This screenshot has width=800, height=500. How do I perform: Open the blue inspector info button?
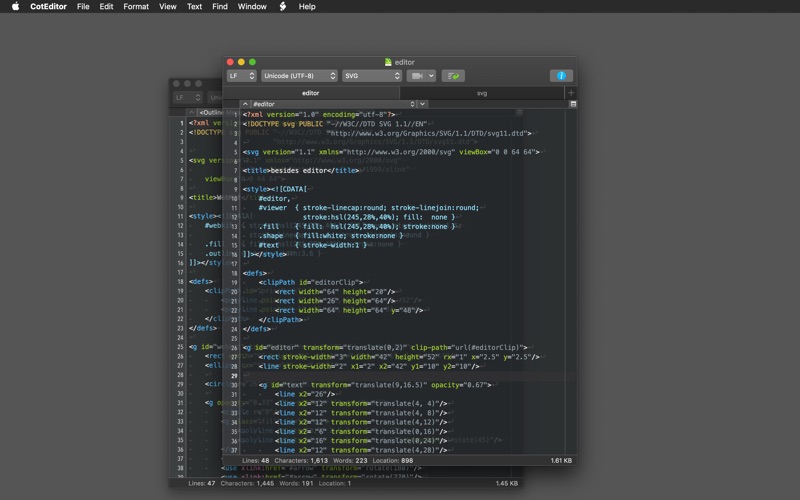coord(561,76)
